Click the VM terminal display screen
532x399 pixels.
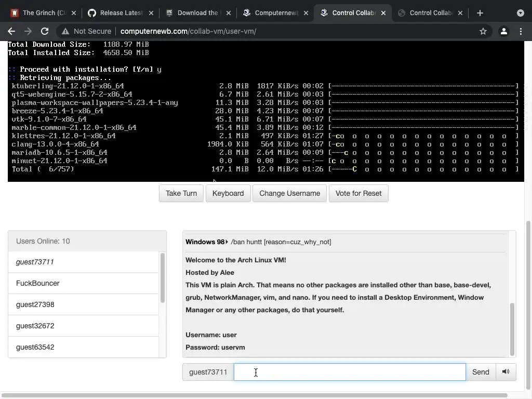(x=266, y=111)
